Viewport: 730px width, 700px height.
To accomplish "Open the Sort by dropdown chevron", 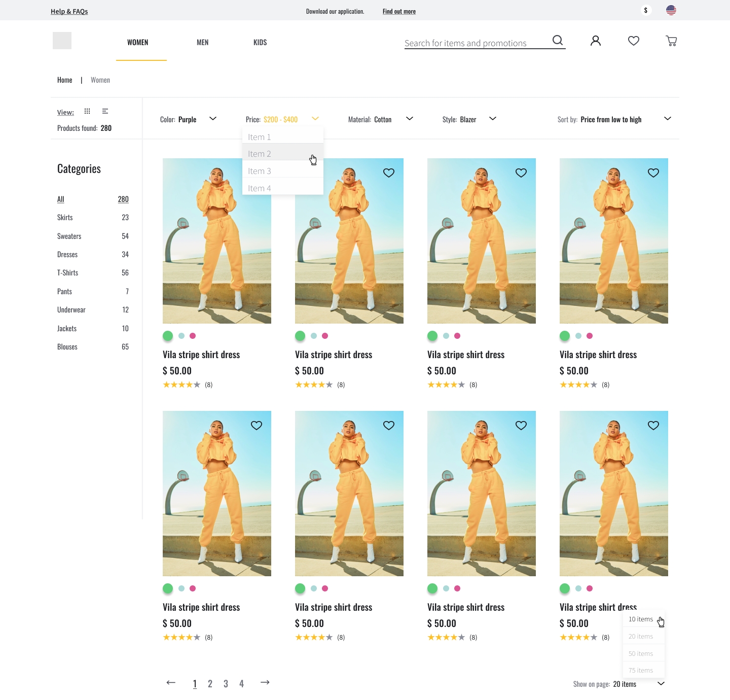I will pos(668,119).
